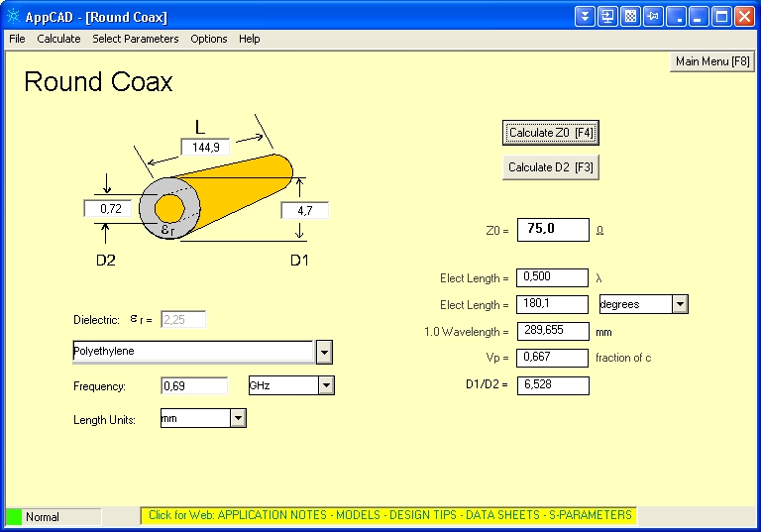Screen dimensions: 761x532
Task: Click the AppCAD star icon in title bar
Action: (x=13, y=17)
